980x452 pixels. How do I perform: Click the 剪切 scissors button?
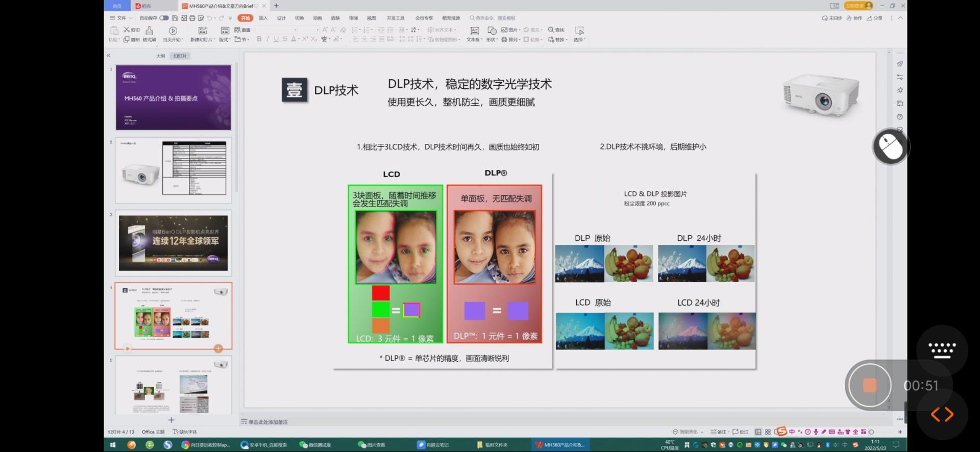[131, 30]
